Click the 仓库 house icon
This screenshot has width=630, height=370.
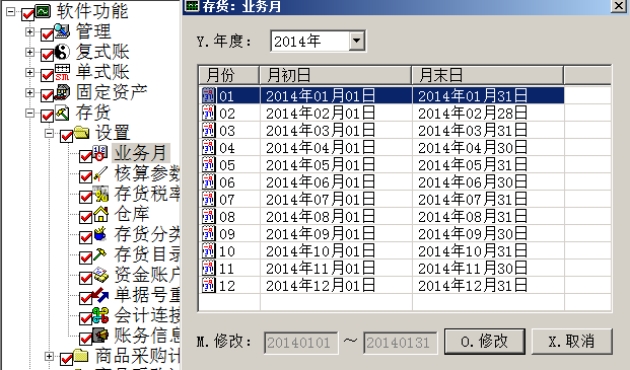100,214
